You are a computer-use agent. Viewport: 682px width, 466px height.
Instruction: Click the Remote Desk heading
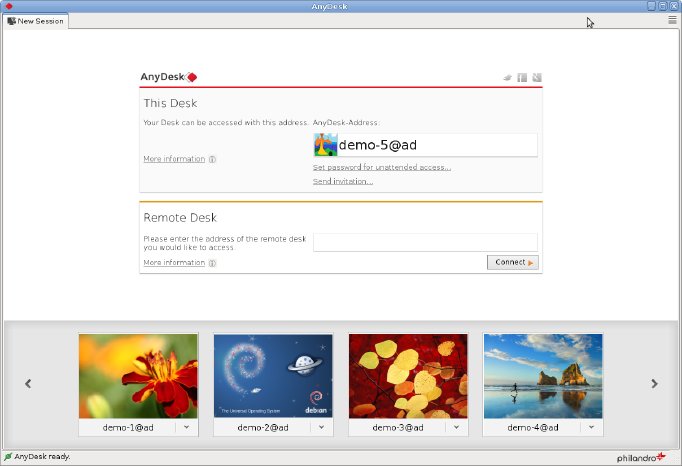point(180,218)
